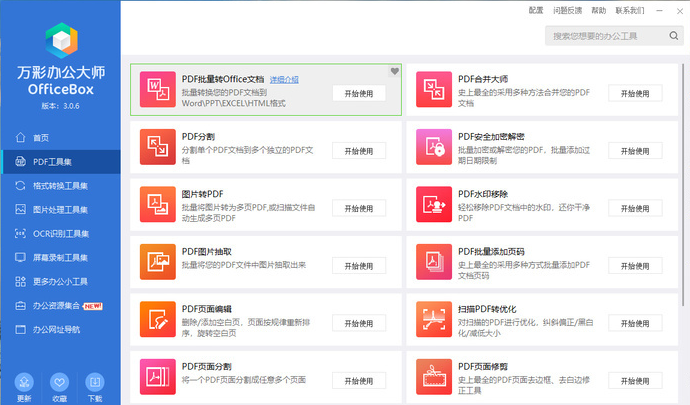Viewport: 690px width, 405px height.
Task: Toggle favorite heart on PDF批量转Office文档 card
Action: click(x=395, y=71)
